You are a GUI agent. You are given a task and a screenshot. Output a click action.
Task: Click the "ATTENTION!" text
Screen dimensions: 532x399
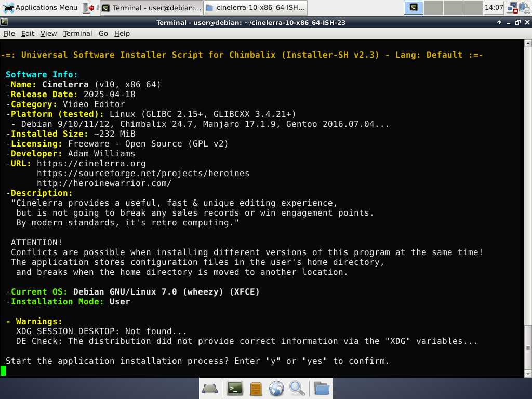point(36,242)
